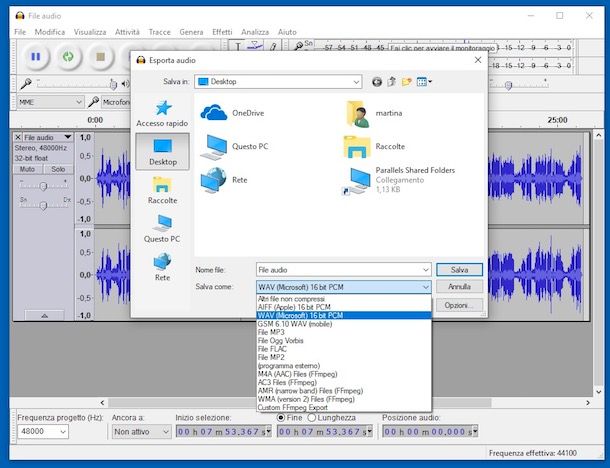This screenshot has height=468, width=610.
Task: Open the MME audio host dropdown
Action: [x=51, y=102]
